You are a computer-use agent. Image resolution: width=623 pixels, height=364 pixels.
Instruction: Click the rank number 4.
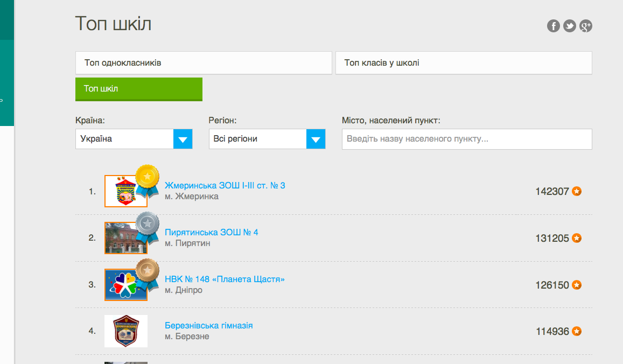pyautogui.click(x=92, y=331)
